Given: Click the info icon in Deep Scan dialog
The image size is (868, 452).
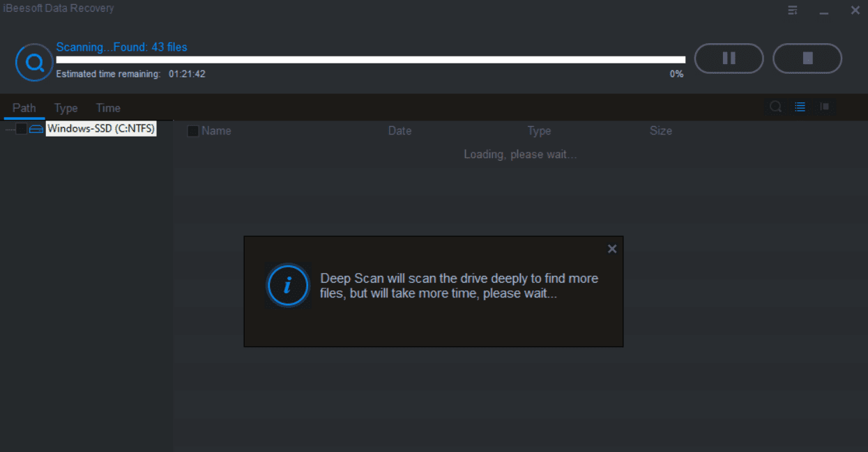Looking at the screenshot, I should pyautogui.click(x=288, y=285).
